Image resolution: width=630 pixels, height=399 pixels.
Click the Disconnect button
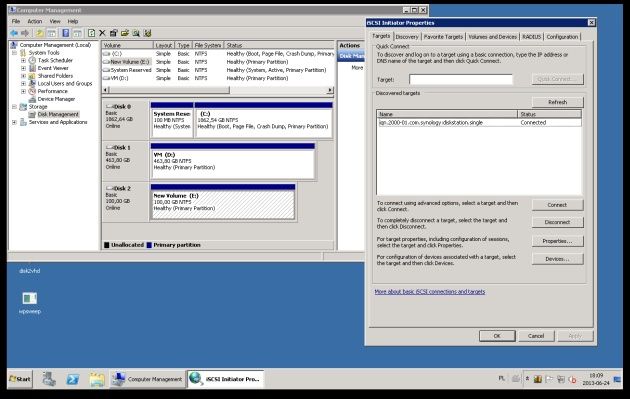[557, 222]
